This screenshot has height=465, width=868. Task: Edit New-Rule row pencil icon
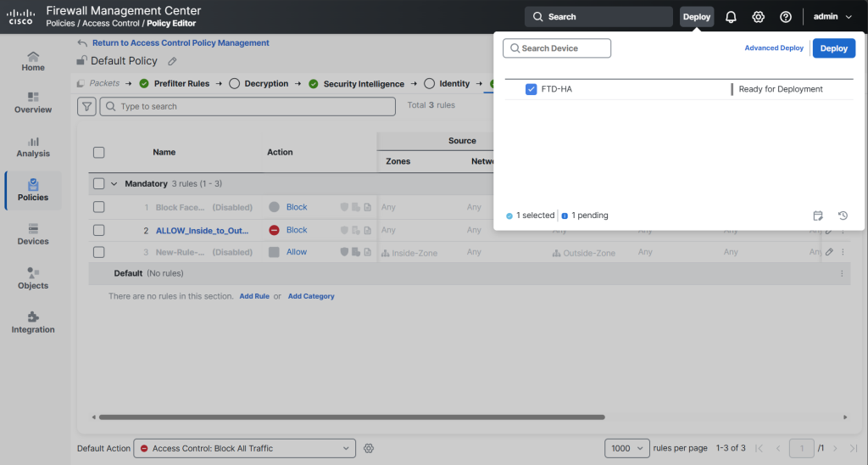coord(829,252)
